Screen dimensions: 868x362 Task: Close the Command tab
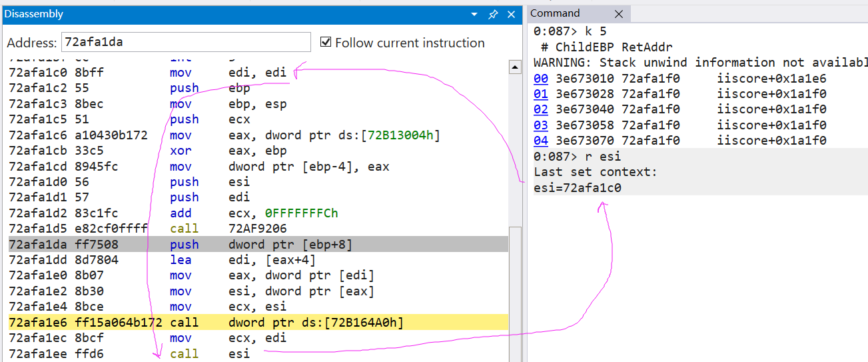618,14
